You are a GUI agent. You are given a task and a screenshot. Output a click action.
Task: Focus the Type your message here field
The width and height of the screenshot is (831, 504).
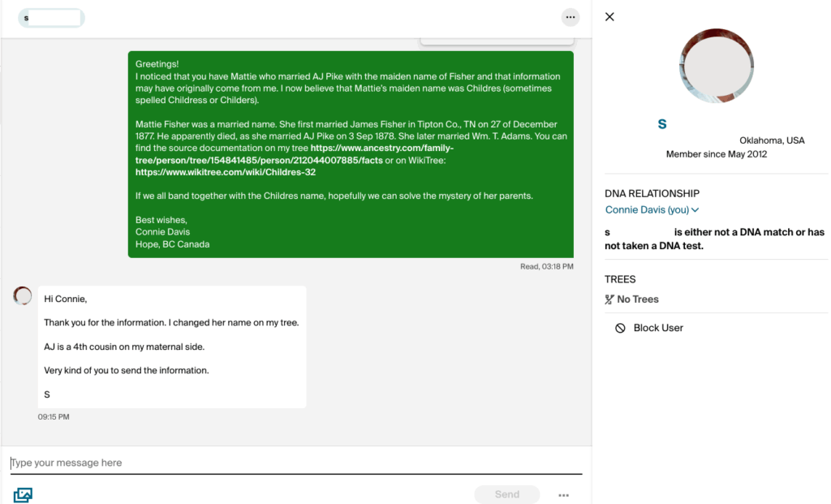[x=296, y=463]
